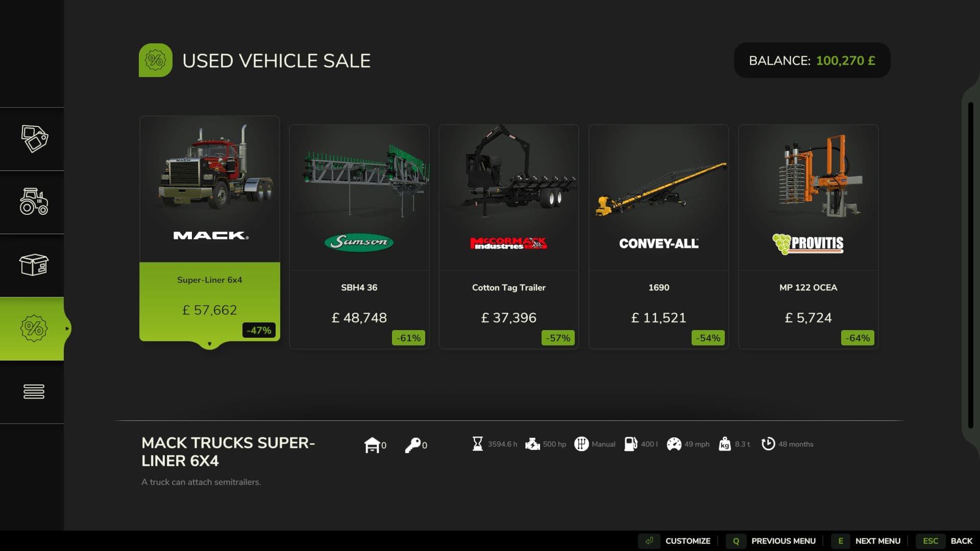The height and width of the screenshot is (551, 980).
Task: Click the Samson brand logo
Action: pos(359,242)
